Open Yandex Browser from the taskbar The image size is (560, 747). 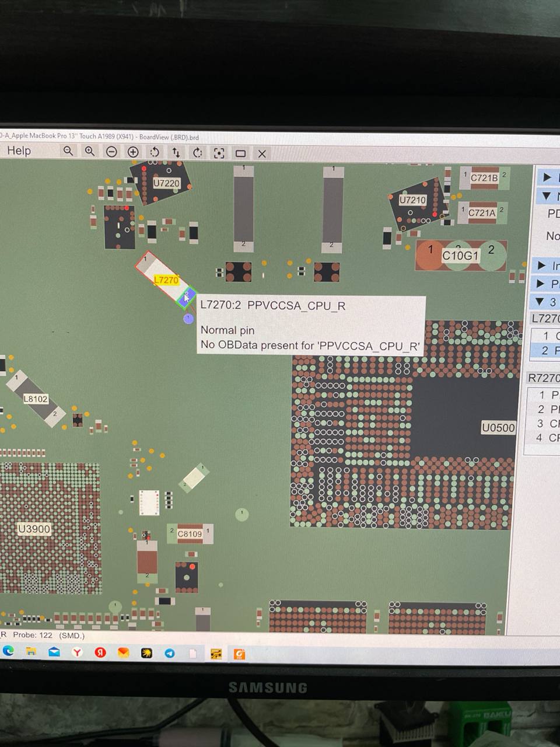[x=77, y=652]
